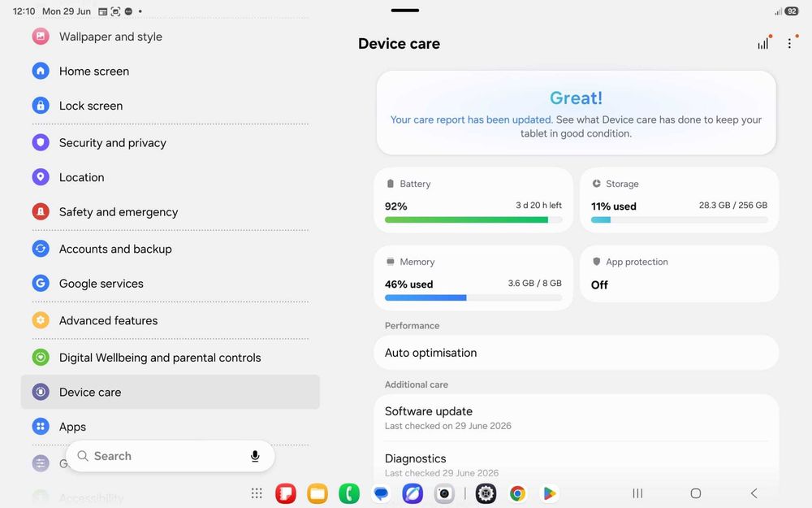Open Safety and emergency settings
812x508 pixels.
point(170,212)
